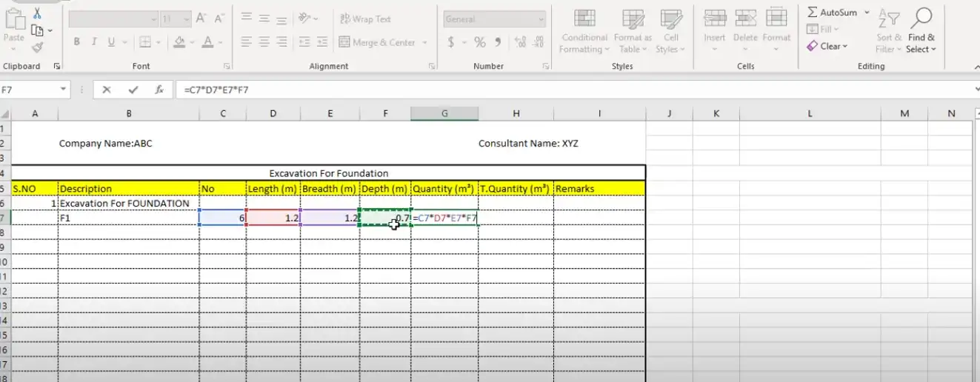Align text left in Alignment group

click(246, 42)
